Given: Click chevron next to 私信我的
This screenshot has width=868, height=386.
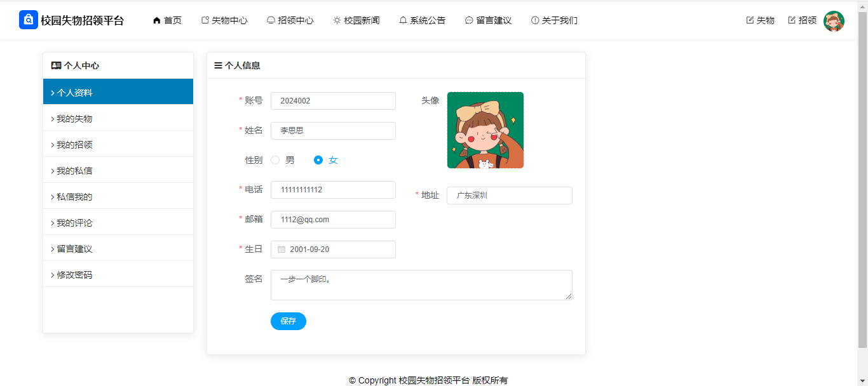Looking at the screenshot, I should click(52, 197).
